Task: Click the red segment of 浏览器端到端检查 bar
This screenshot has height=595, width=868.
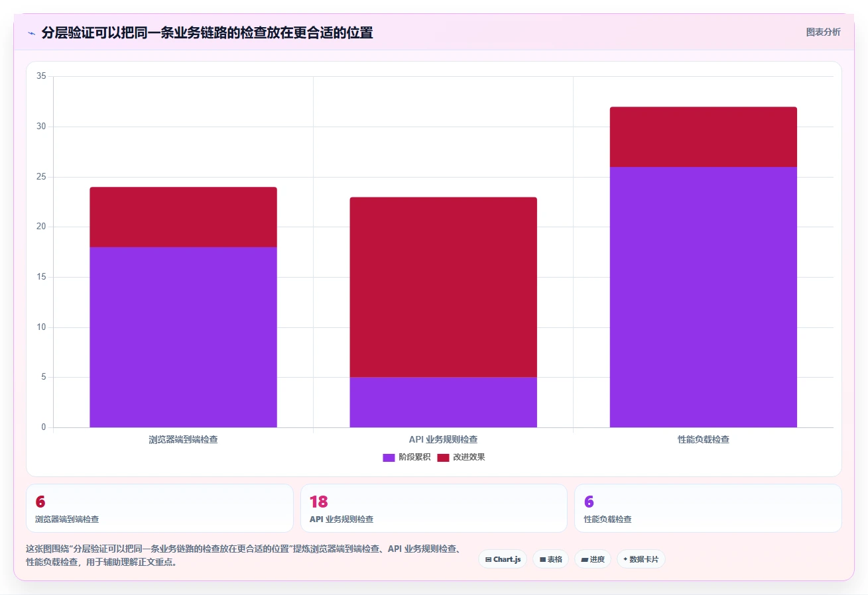Action: coord(183,217)
